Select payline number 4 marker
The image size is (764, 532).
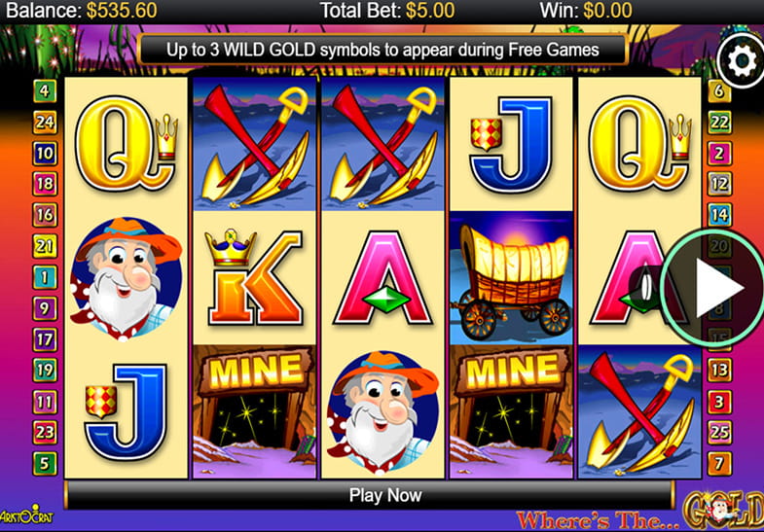coord(45,90)
